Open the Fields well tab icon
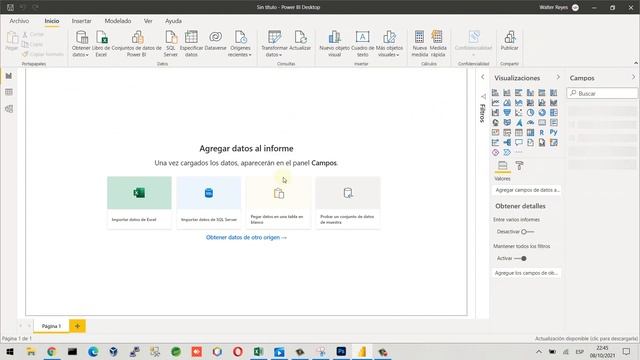 point(502,166)
